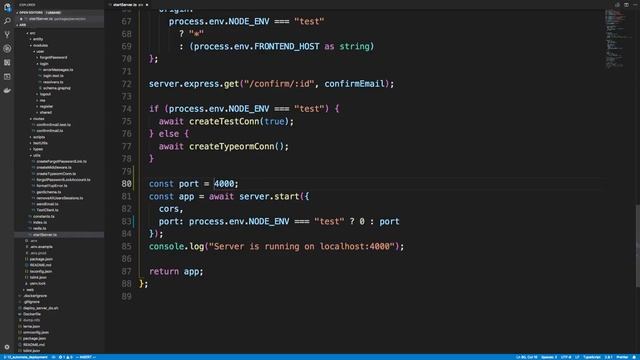Click the notification bell in status bar
640x360 pixels.
[635, 357]
